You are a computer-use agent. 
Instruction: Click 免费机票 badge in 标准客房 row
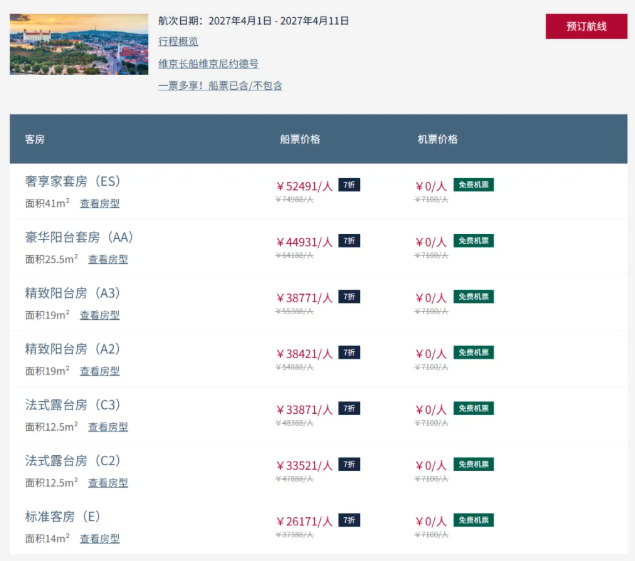(x=473, y=520)
